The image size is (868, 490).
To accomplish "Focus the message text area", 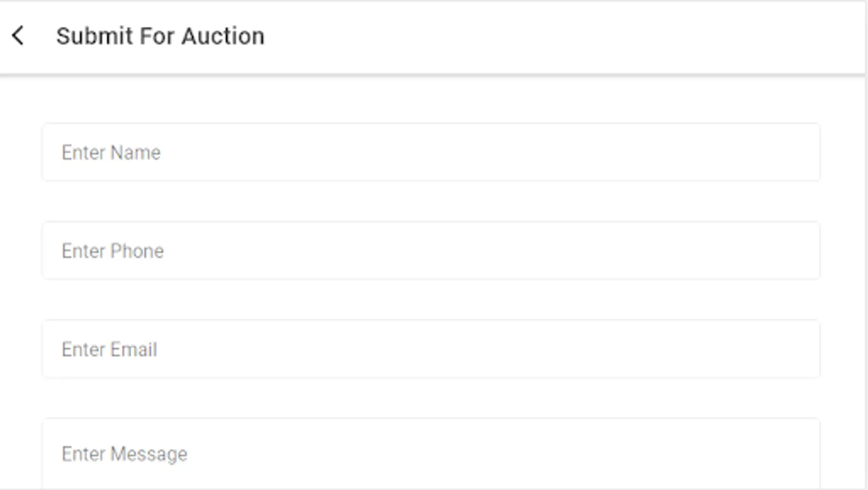I will click(430, 454).
